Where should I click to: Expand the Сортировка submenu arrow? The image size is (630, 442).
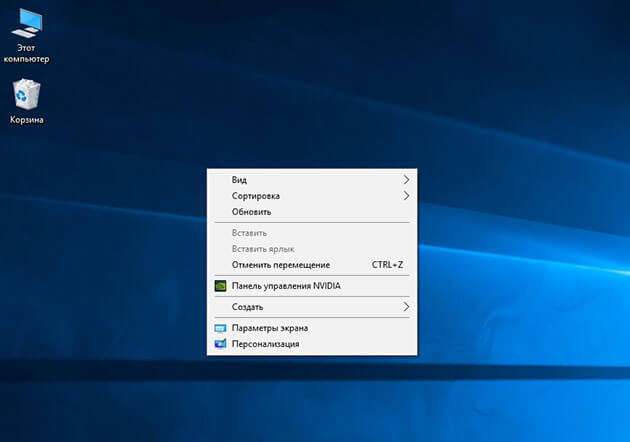(406, 196)
